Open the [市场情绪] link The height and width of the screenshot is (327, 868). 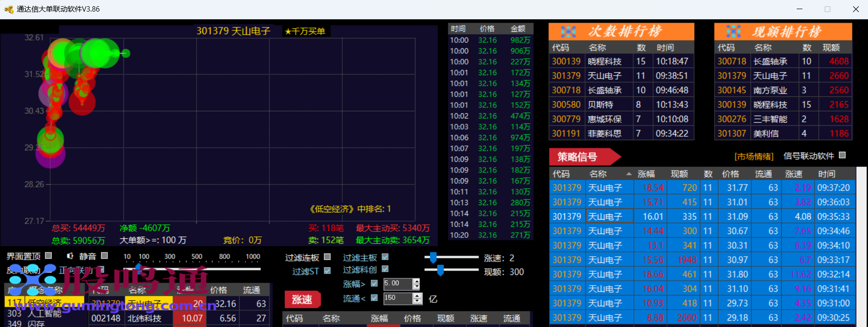click(x=754, y=157)
